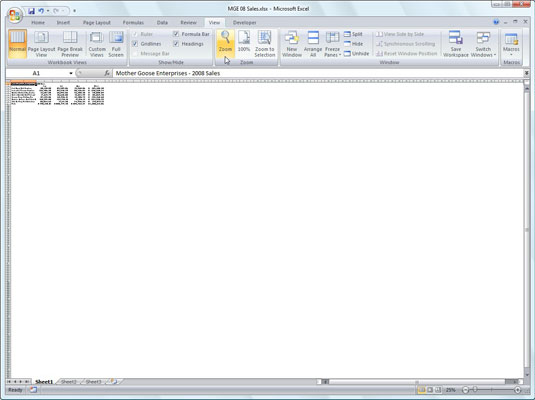Click Arrange All windows
The image size is (535, 400).
[313, 44]
